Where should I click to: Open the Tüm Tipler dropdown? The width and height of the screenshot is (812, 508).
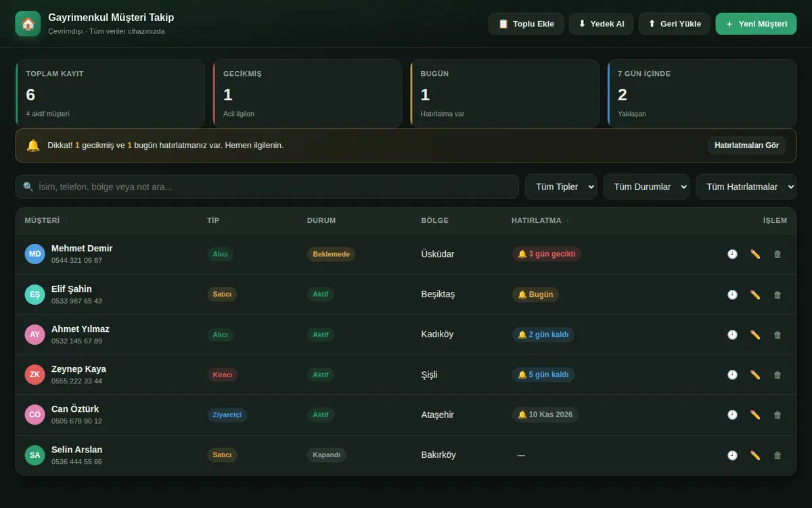click(561, 187)
